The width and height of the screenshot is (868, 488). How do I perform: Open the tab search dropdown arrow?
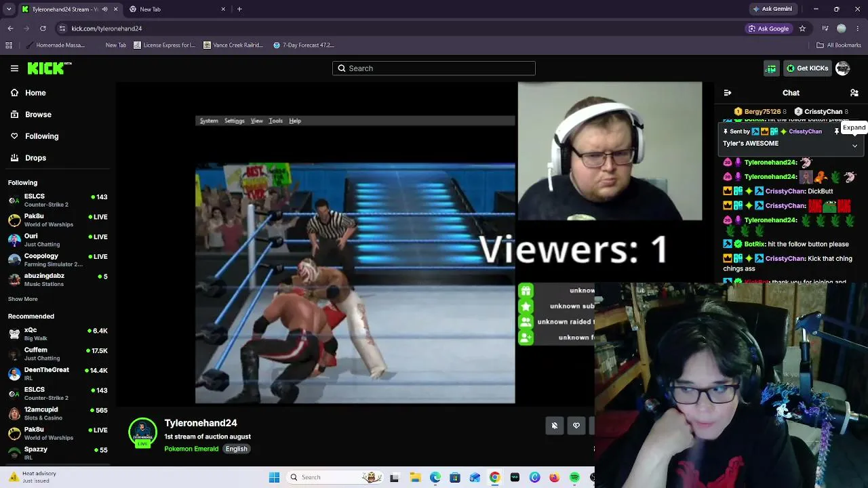point(9,9)
